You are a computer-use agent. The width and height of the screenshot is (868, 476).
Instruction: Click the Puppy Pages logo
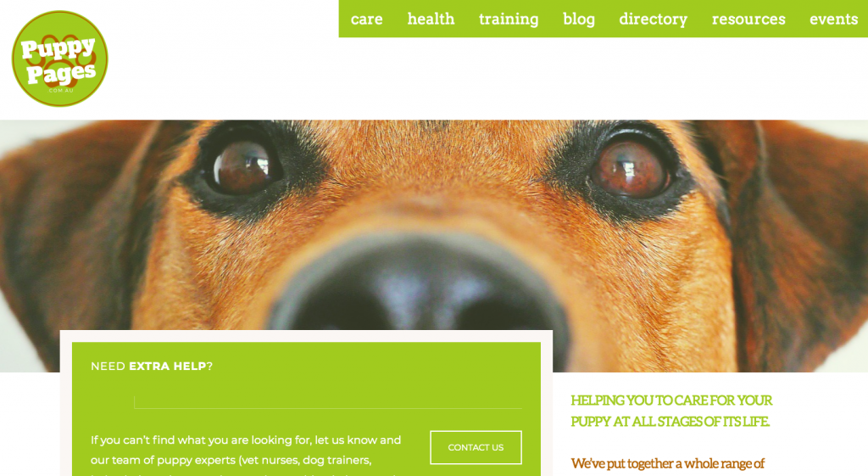pos(60,59)
